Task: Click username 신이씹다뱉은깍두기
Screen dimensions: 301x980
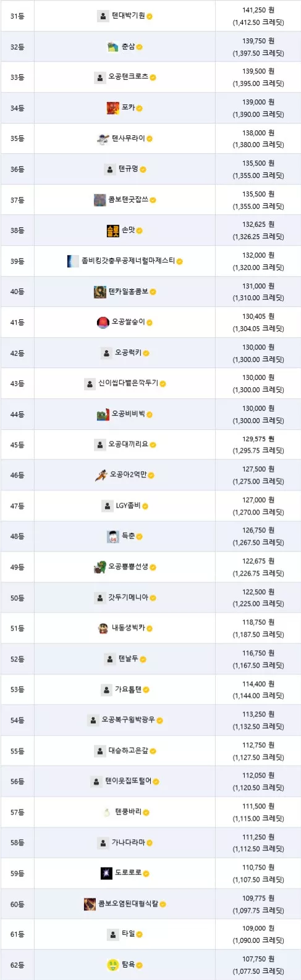Action: point(128,383)
